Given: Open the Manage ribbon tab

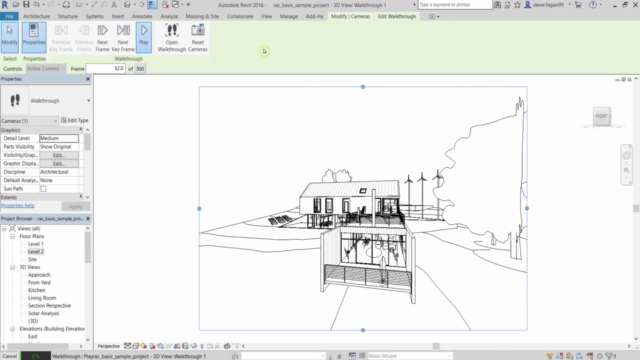Looking at the screenshot, I should tap(289, 16).
